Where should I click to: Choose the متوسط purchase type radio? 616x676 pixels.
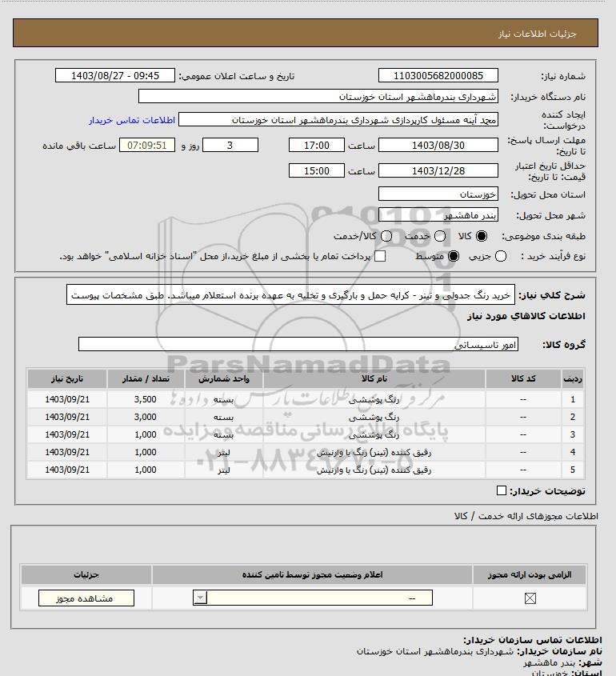click(x=454, y=257)
